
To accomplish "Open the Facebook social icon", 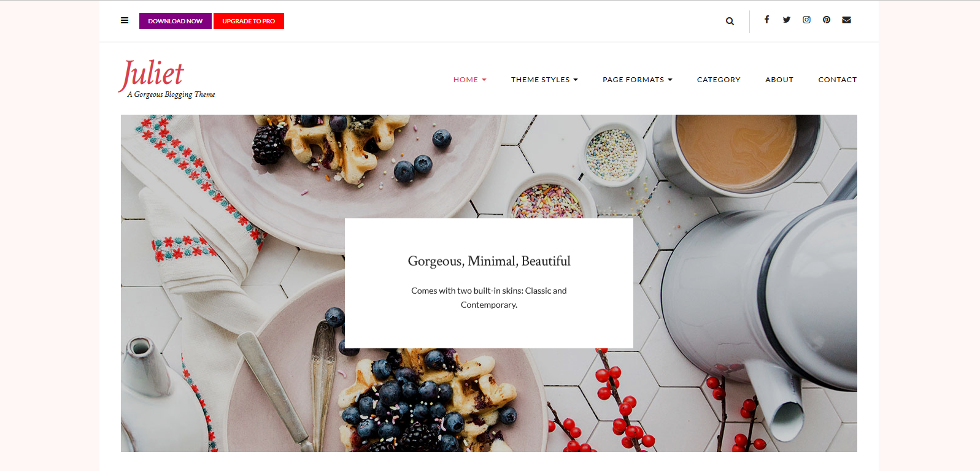I will 766,20.
